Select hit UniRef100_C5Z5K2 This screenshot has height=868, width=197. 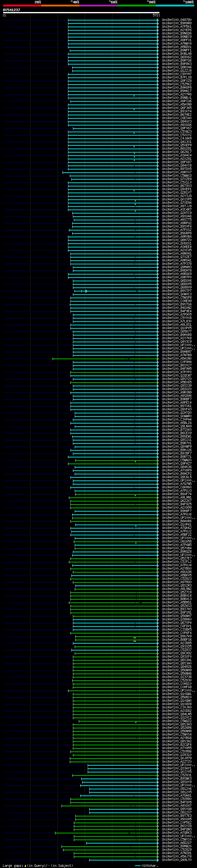pyautogui.click(x=177, y=84)
